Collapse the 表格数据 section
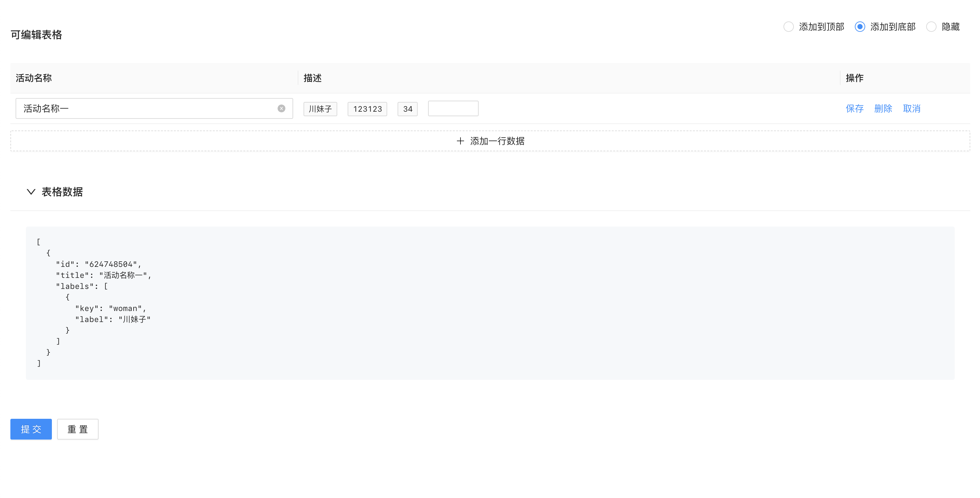The height and width of the screenshot is (498, 980). pos(63,192)
